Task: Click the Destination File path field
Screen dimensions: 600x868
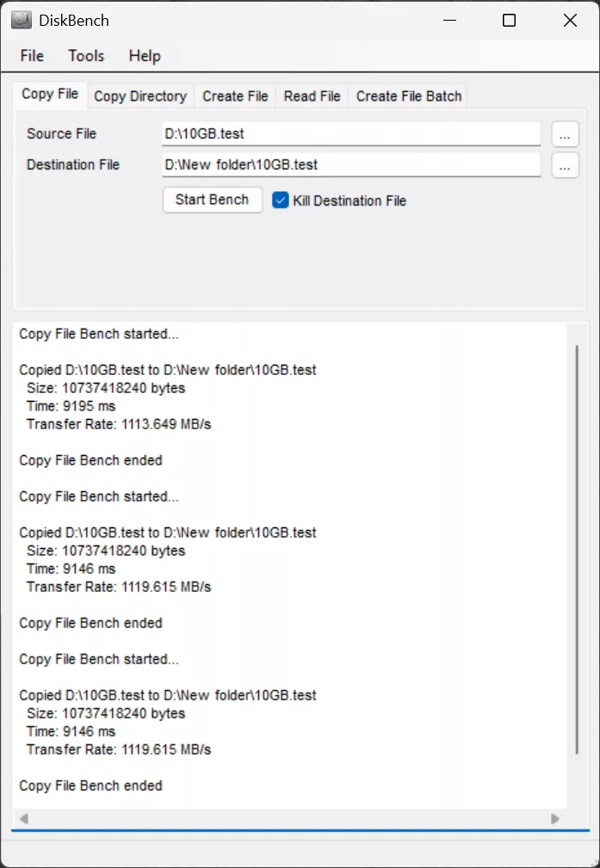Action: click(351, 165)
